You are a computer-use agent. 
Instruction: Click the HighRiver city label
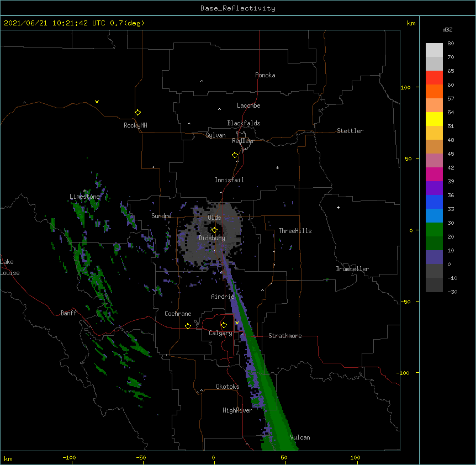pos(237,410)
